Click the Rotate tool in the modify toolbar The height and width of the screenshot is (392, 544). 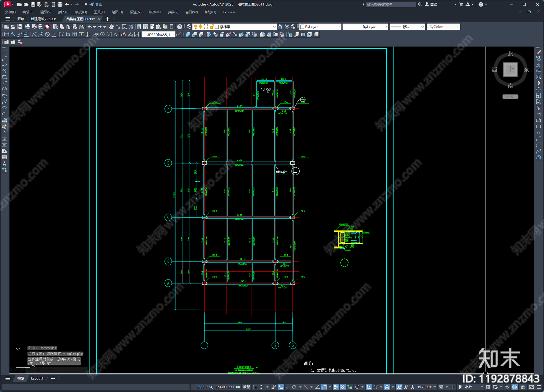click(x=538, y=89)
